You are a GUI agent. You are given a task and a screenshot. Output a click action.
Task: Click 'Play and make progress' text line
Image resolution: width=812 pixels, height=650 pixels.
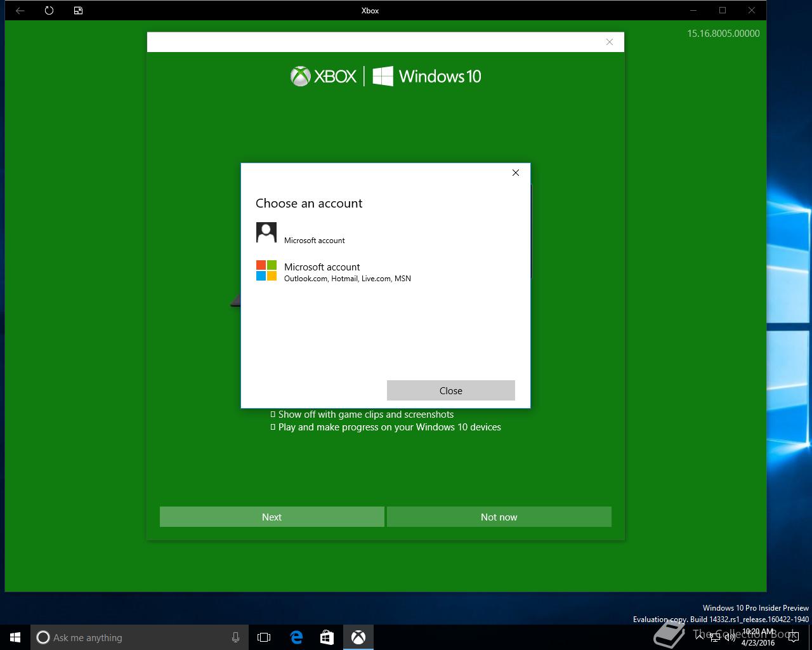tap(390, 427)
